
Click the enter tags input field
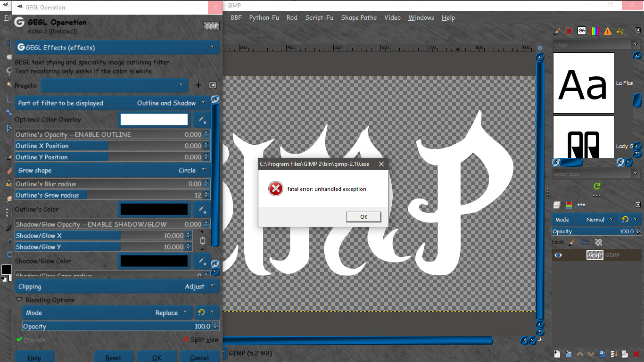(x=592, y=174)
